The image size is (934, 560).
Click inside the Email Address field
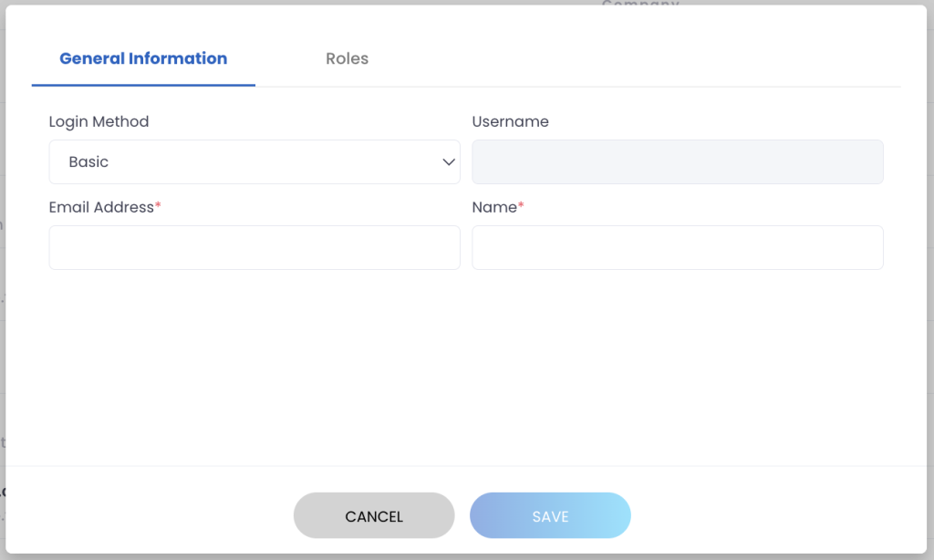tap(254, 247)
